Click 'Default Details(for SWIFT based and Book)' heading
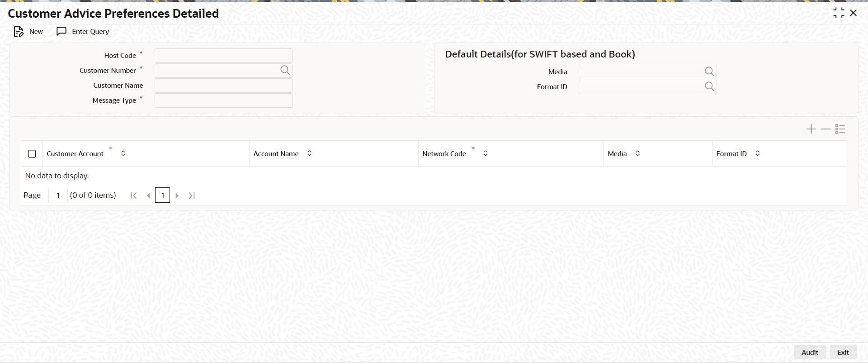The height and width of the screenshot is (363, 868). coord(540,54)
